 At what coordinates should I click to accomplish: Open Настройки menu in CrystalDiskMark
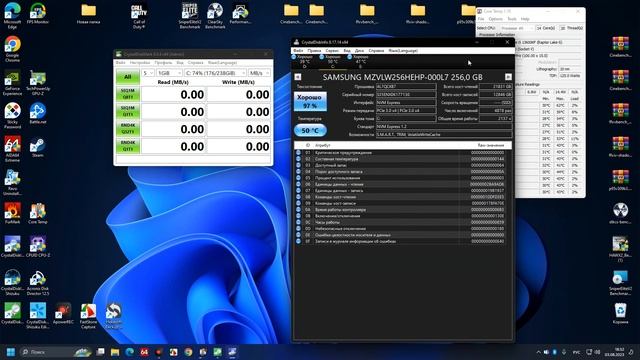[x=140, y=63]
